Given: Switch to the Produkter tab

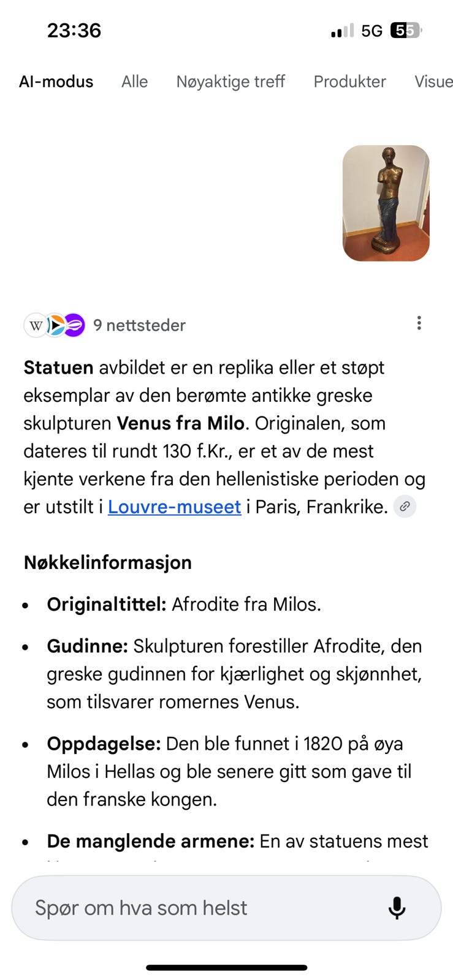Looking at the screenshot, I should tap(350, 81).
